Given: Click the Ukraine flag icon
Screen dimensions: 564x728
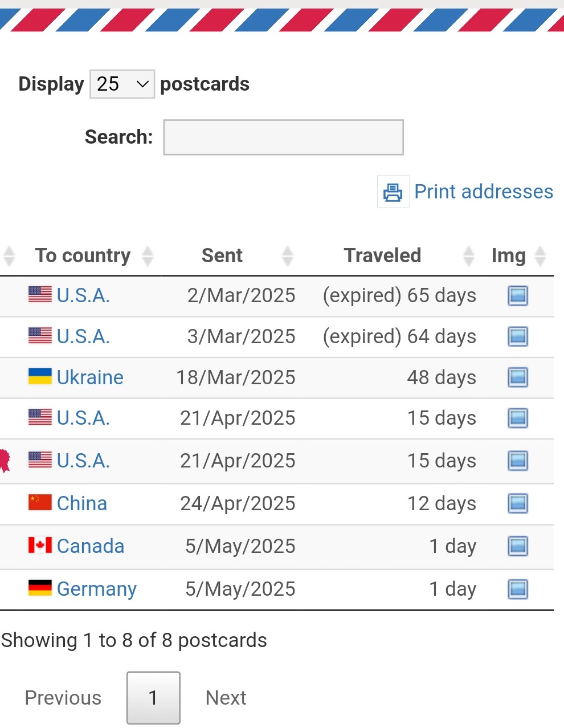Looking at the screenshot, I should (40, 376).
